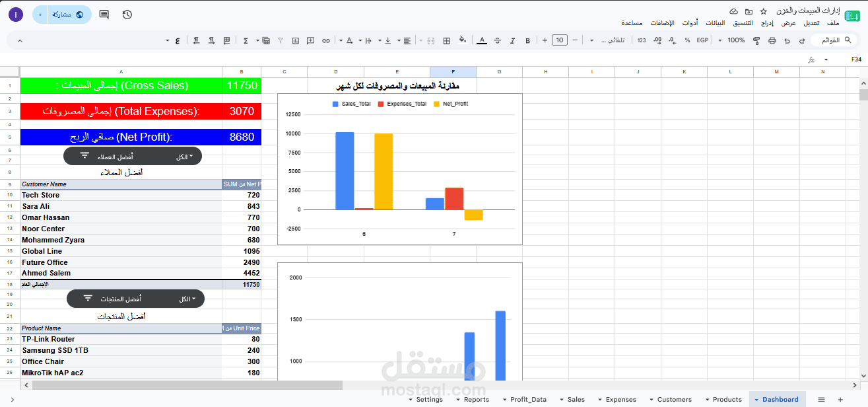
Task: Add a new sheet with plus
Action: (840, 400)
